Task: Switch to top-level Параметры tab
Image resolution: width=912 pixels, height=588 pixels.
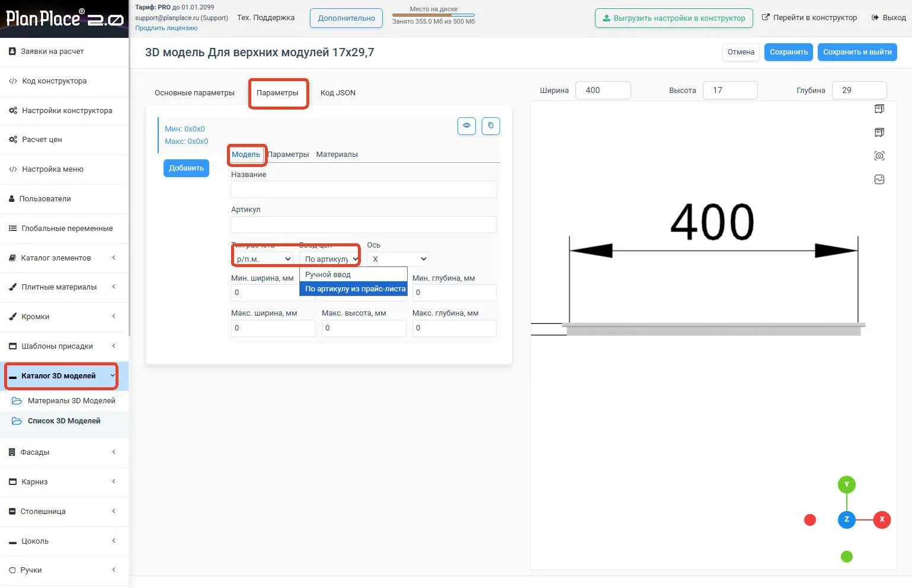Action: click(277, 93)
